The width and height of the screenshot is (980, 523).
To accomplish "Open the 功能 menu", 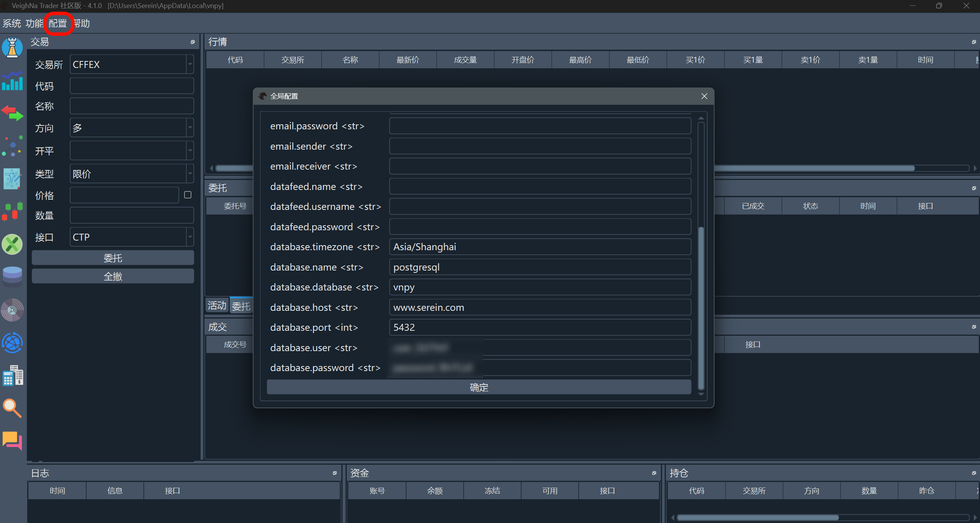I will [34, 23].
